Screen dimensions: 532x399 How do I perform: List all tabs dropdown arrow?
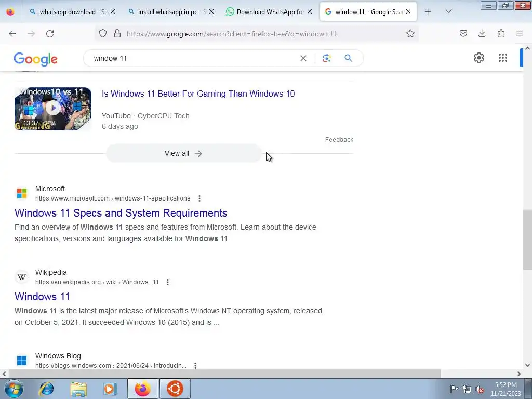(448, 11)
